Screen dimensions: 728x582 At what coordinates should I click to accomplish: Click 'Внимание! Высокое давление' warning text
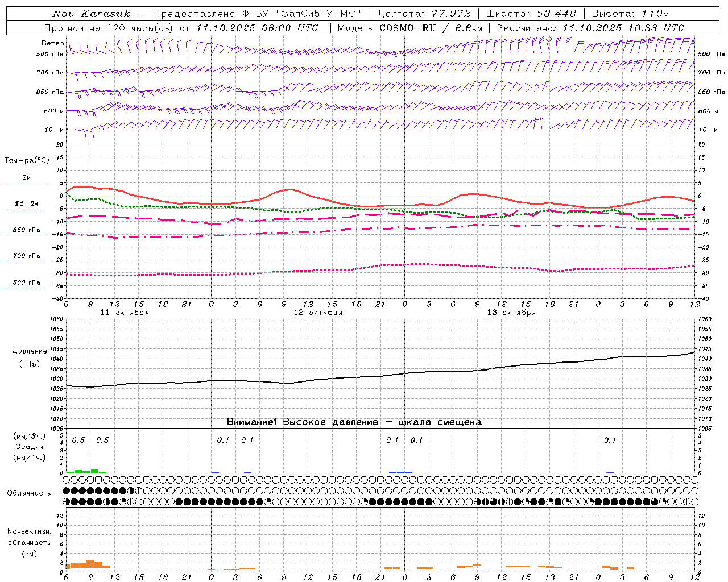click(x=303, y=422)
